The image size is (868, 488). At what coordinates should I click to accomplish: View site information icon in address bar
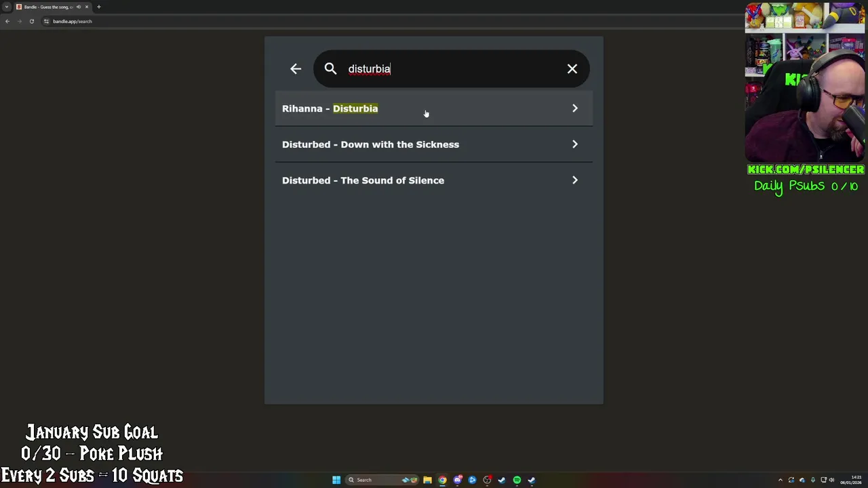pyautogui.click(x=46, y=21)
